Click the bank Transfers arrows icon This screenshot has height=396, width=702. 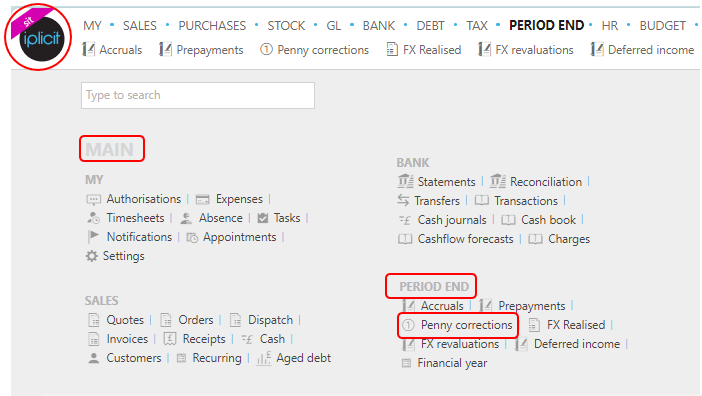click(403, 200)
